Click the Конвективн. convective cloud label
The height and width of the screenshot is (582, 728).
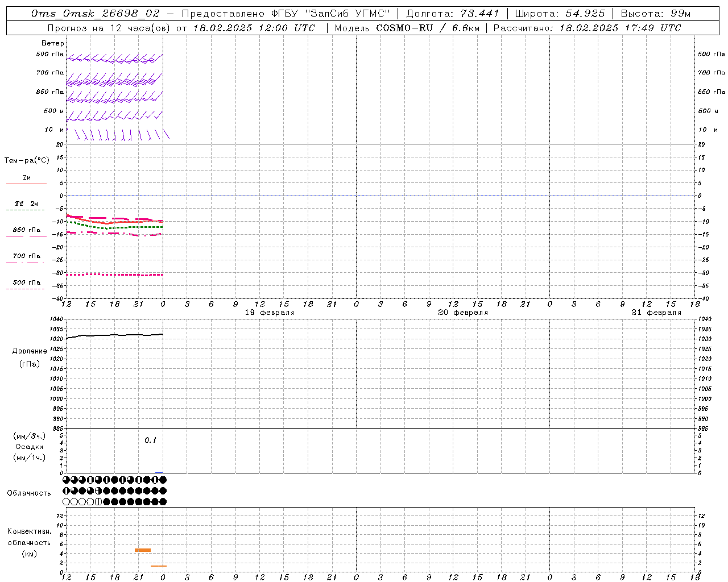point(29,531)
